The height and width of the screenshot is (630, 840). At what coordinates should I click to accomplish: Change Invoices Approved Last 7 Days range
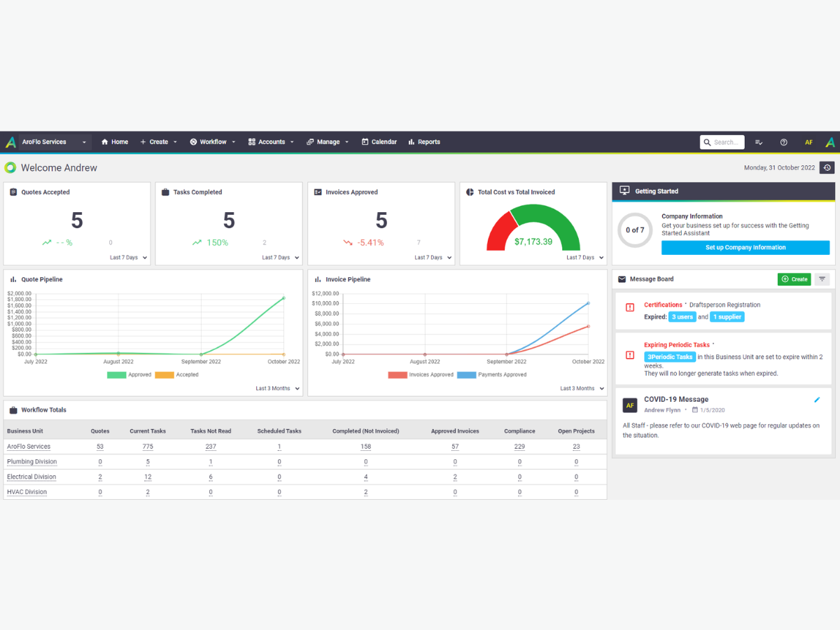(x=433, y=258)
